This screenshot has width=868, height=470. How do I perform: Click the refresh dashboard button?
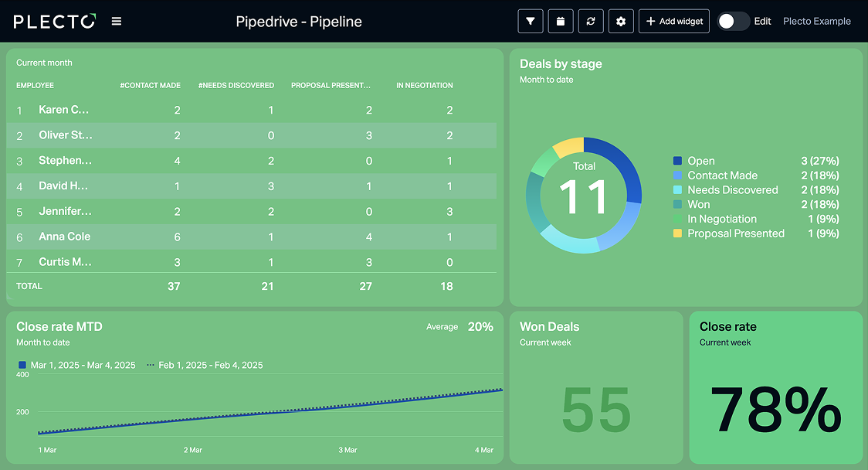pos(591,21)
